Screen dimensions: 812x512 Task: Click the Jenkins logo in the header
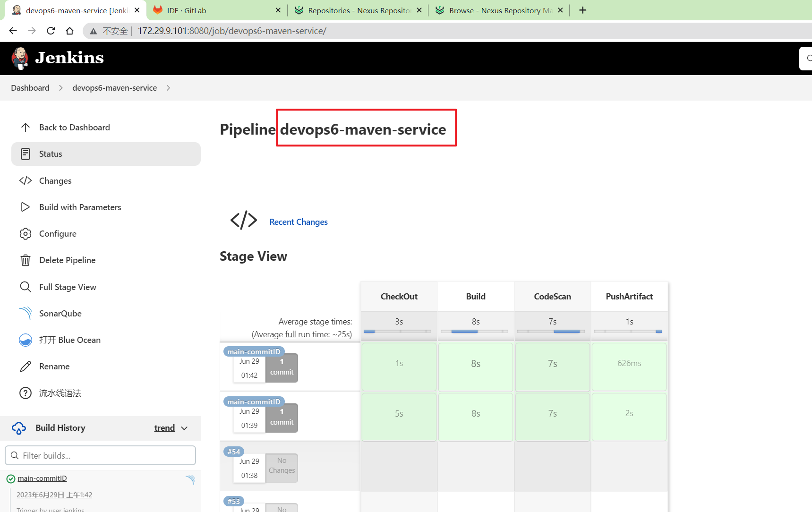(57, 58)
